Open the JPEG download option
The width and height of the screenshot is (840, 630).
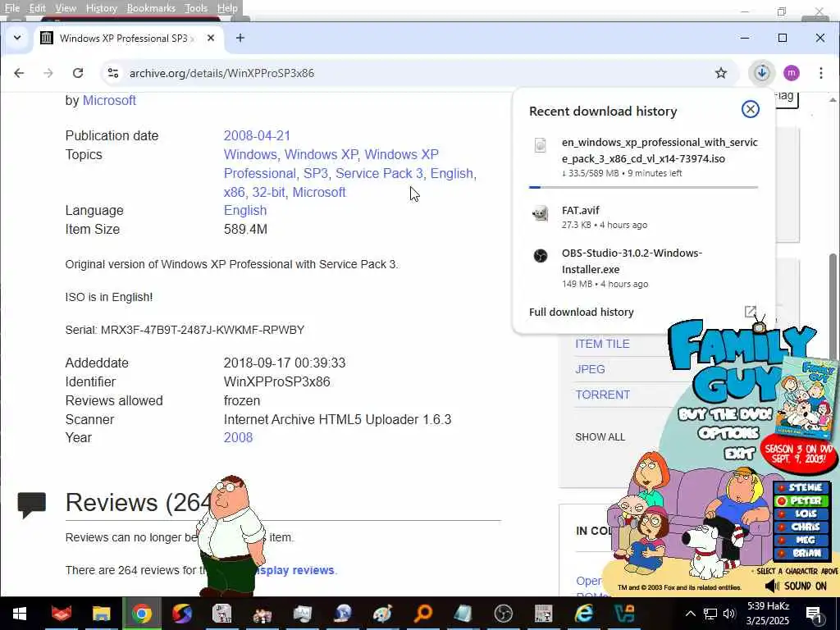pyautogui.click(x=590, y=369)
